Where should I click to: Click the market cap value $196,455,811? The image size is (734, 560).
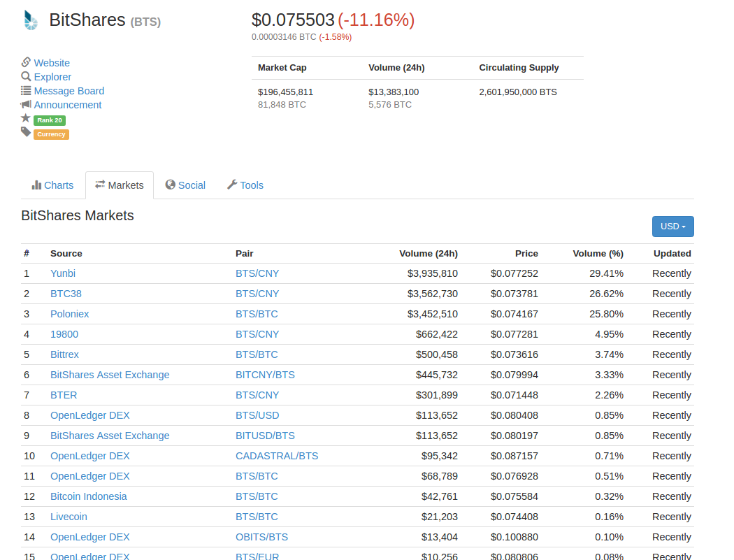pos(285,92)
